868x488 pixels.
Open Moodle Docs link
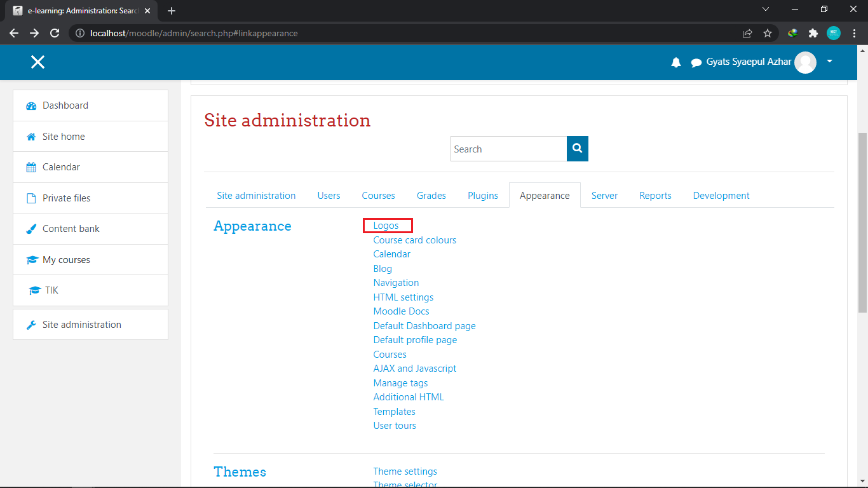pos(401,311)
